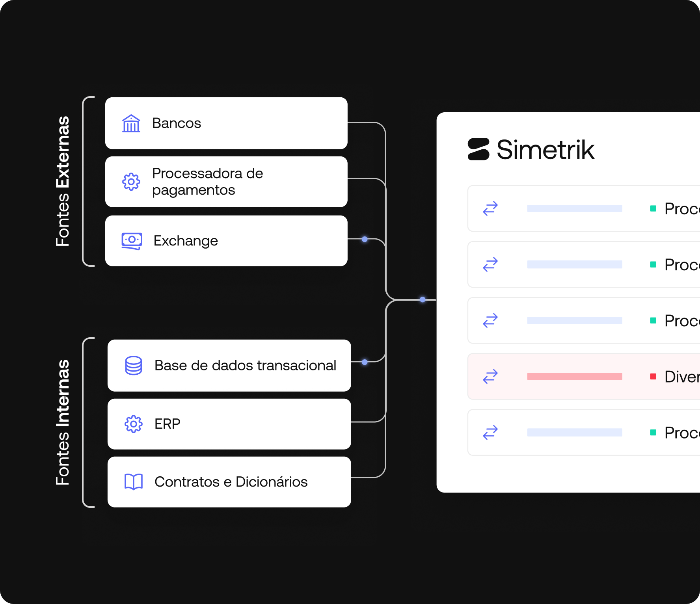Click the blue connector dot beside Exchange
700x604 pixels.
coord(365,239)
